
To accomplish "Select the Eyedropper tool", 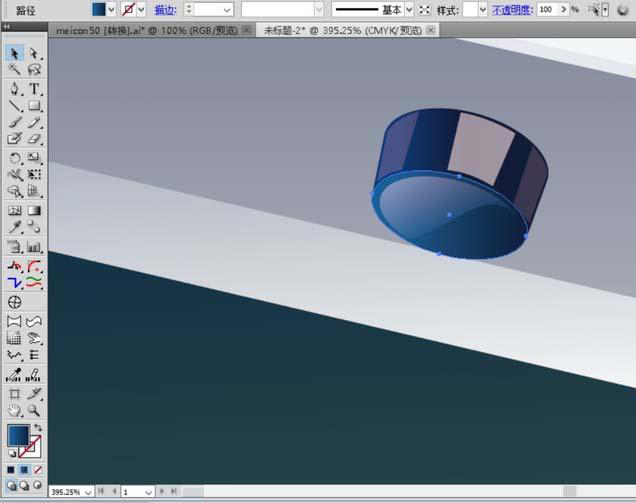I will point(15,228).
